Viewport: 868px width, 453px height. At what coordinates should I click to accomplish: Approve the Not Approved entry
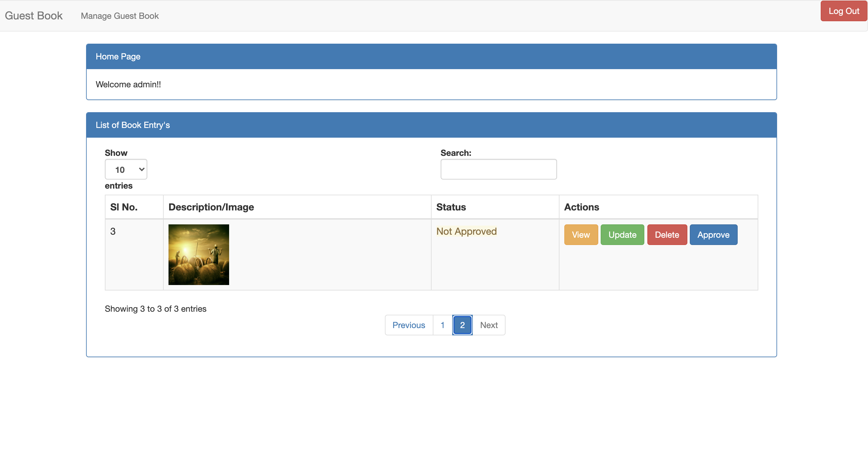click(713, 235)
